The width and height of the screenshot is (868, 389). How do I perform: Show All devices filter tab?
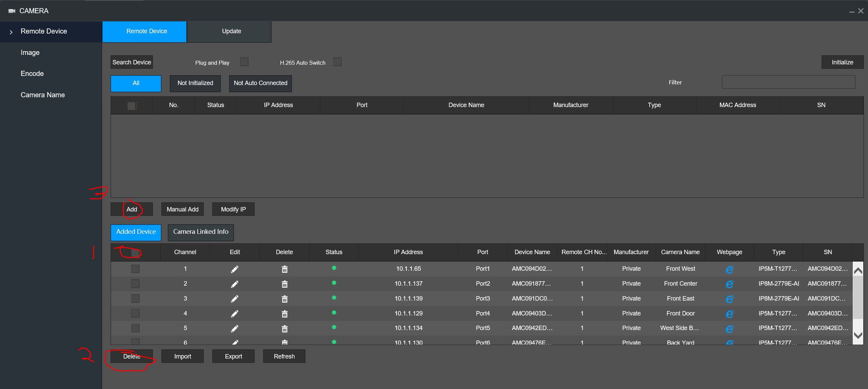(136, 83)
